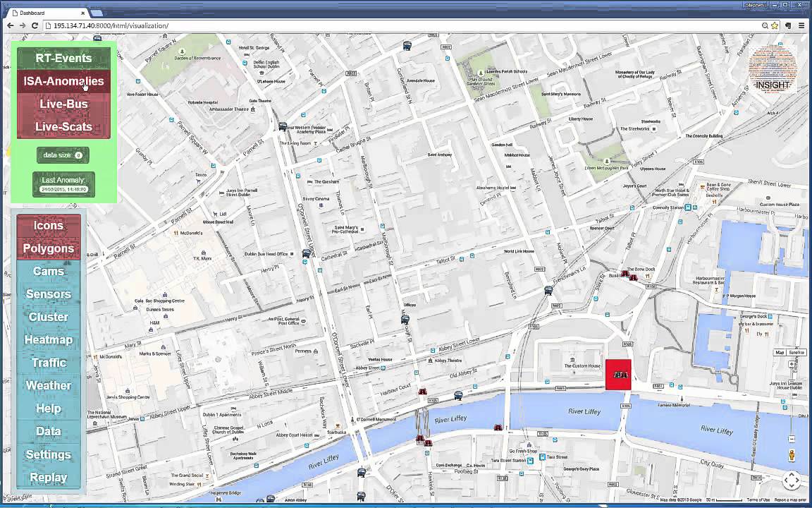812x508 pixels.
Task: Open the Chrome menu hamburger icon
Action: pos(801,25)
